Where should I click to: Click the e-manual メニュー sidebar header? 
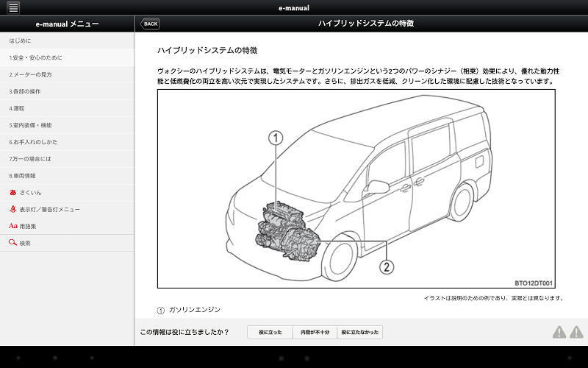coord(67,24)
